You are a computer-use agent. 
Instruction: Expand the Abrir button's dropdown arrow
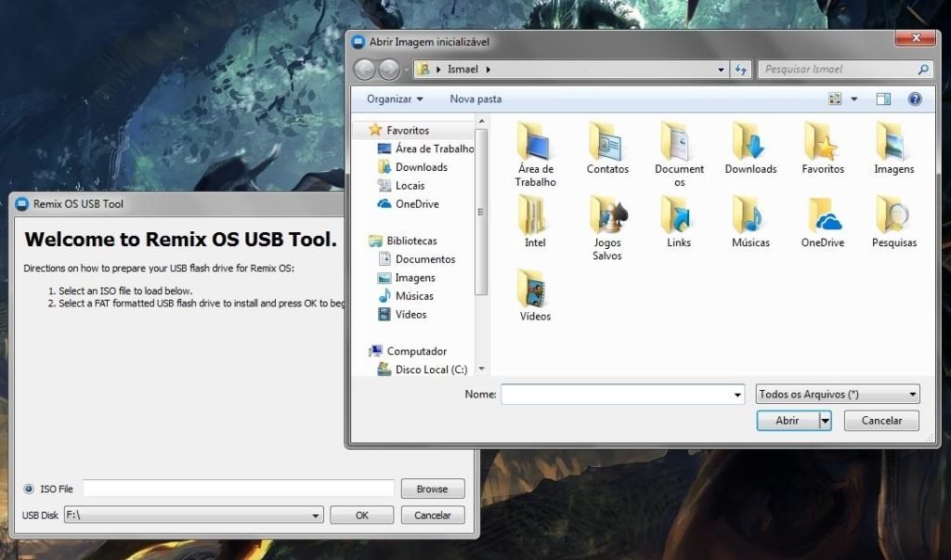tap(823, 420)
